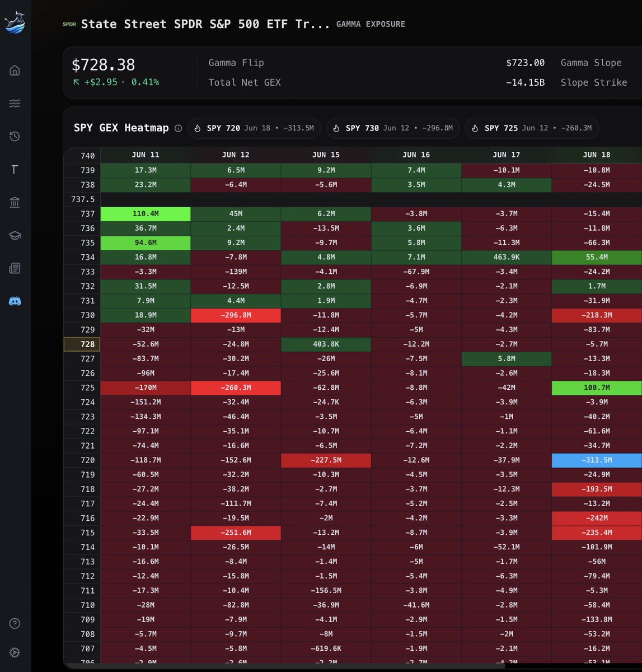Screen dimensions: 642x672
Task: Click the bright green 110.4M cell
Action: 146,214
